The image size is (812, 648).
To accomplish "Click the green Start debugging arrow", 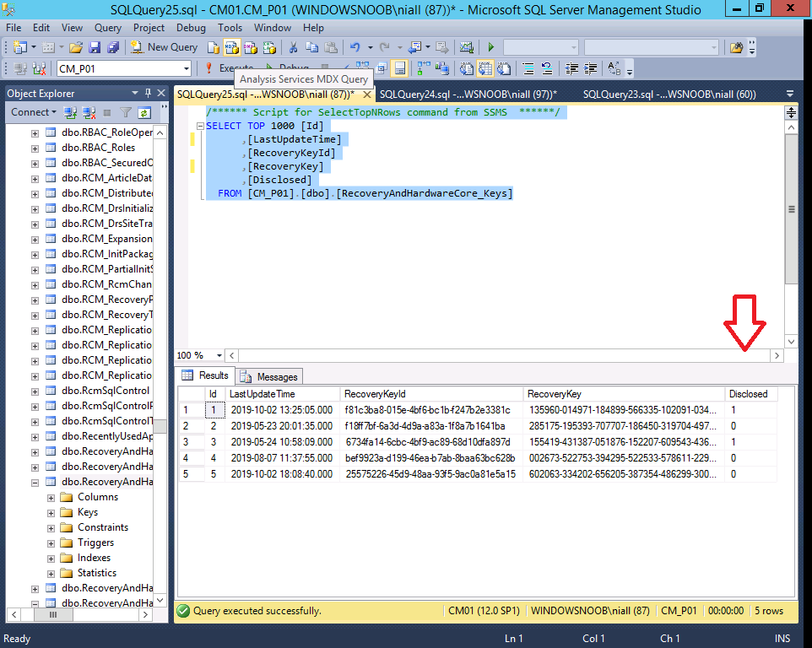I will tap(491, 47).
